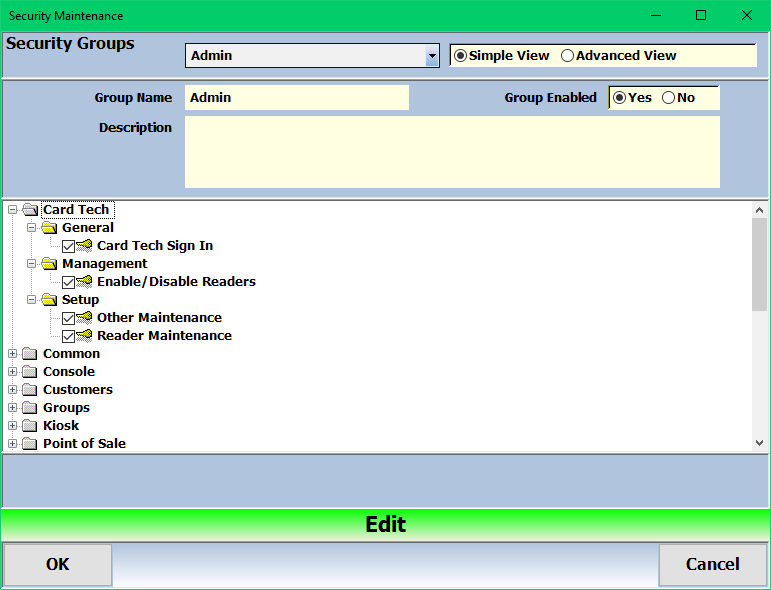The height and width of the screenshot is (590, 771).
Task: Click inside the Description text field
Action: point(452,152)
